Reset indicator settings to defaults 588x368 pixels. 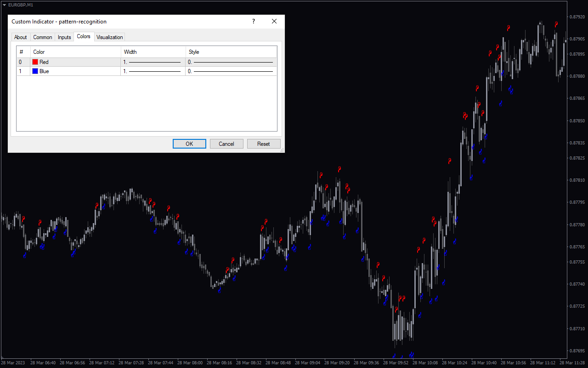pos(264,144)
